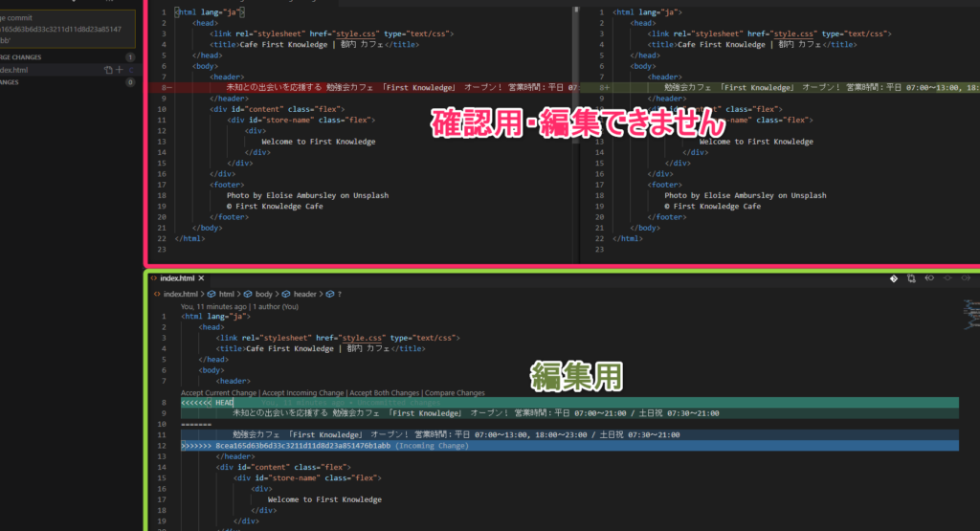The width and height of the screenshot is (980, 531).
Task: Click the Open Changes icon in editor toolbar
Action: click(x=911, y=278)
